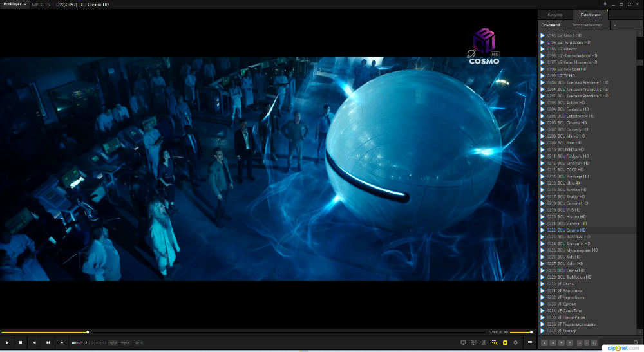Image resolution: width=644 pixels, height=352 pixels.
Task: Toggle 360 degree video mode
Action: tap(474, 342)
